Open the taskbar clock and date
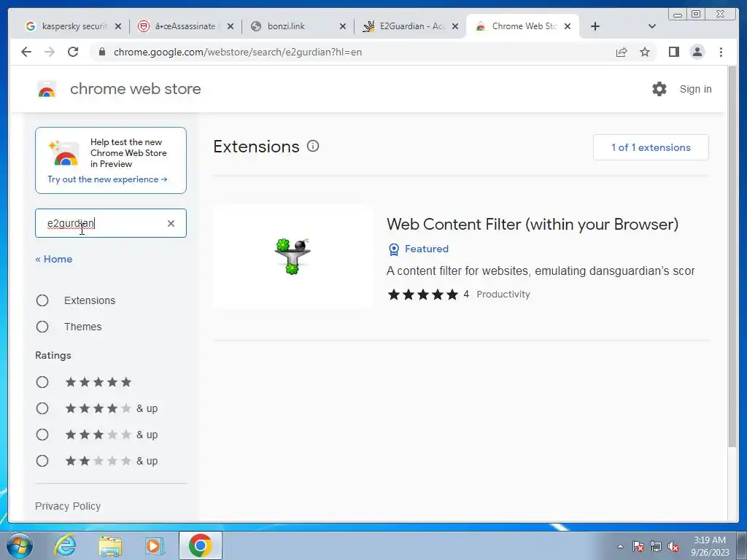The image size is (747, 560). (710, 546)
